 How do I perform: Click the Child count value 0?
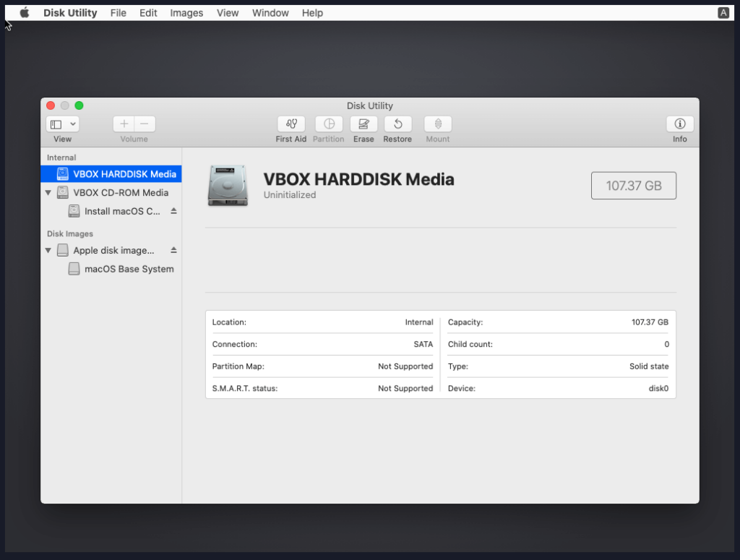pos(666,345)
